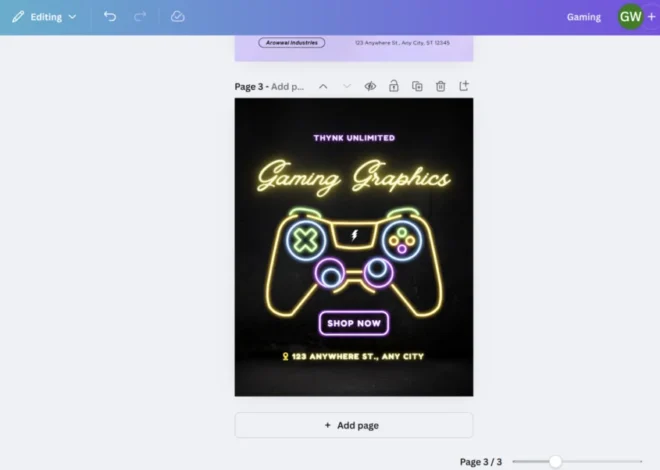660x470 pixels.
Task: Click the pencil Editing icon
Action: click(x=18, y=17)
